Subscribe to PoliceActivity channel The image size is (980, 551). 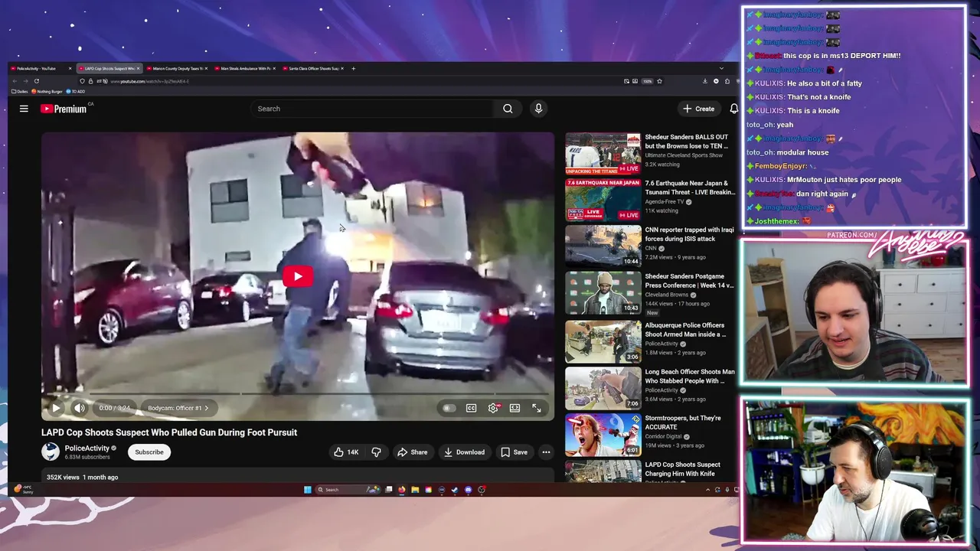tap(149, 452)
